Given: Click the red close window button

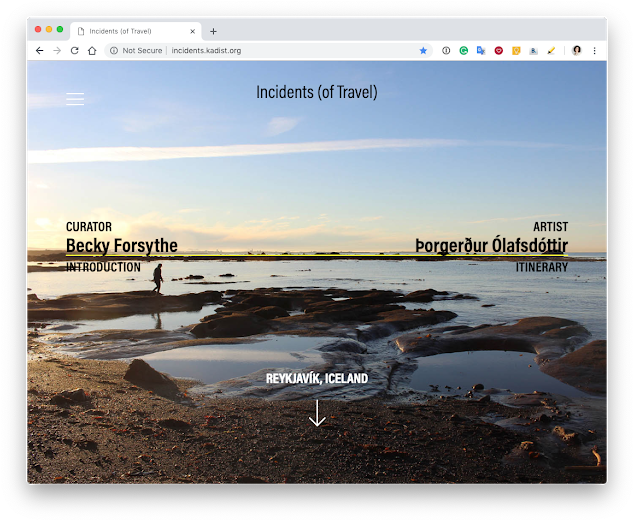Looking at the screenshot, I should (x=38, y=29).
